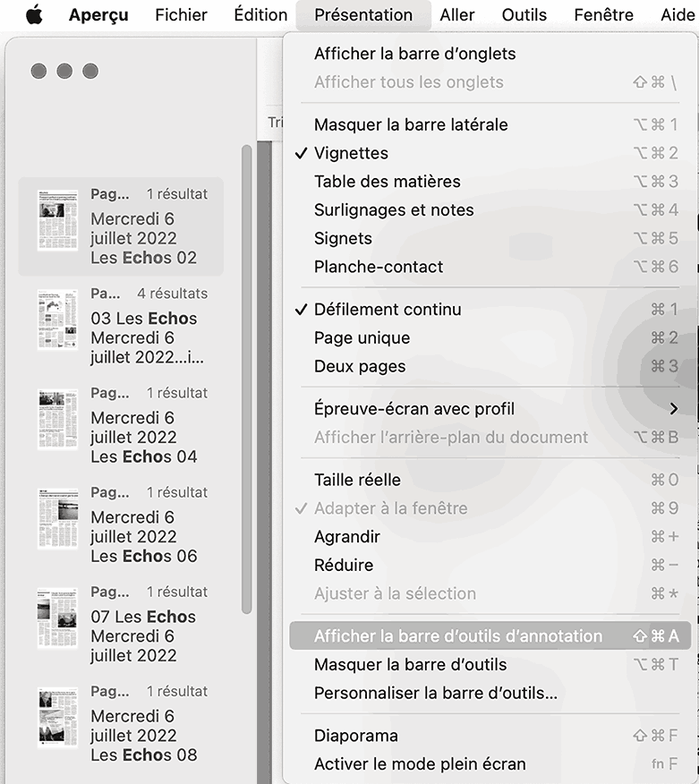This screenshot has width=699, height=784.
Task: Start Diaporama slideshow
Action: tap(490, 736)
